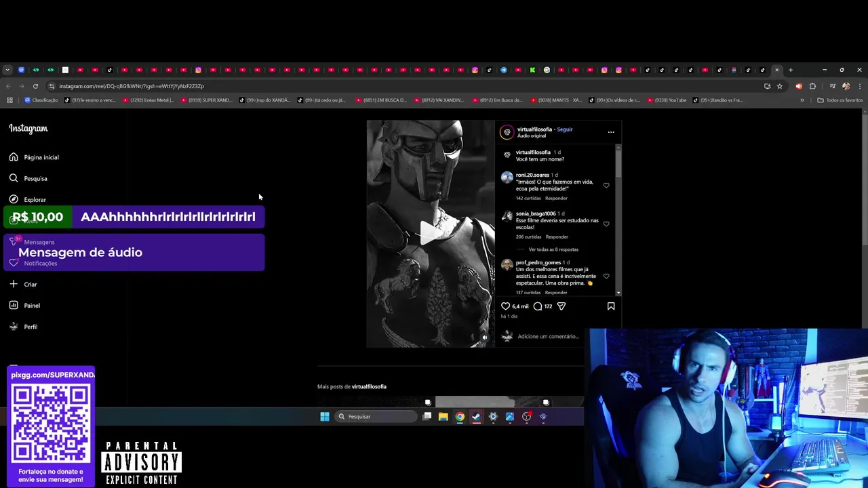Open comments via the speech bubble icon
868x488 pixels.
click(x=538, y=306)
